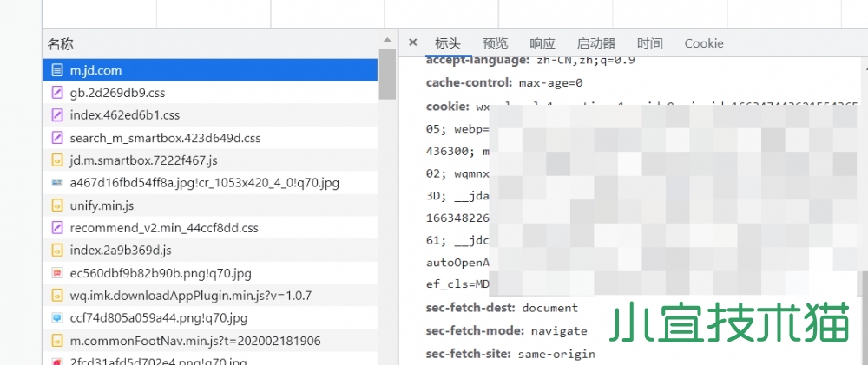868x365 pixels.
Task: Select the ec560dbf9b82b90b.png!q70.jpg request
Action: pos(210,273)
